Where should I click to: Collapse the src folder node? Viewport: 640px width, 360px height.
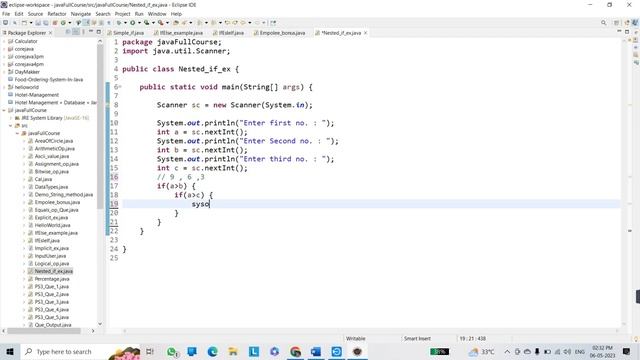pyautogui.click(x=11, y=126)
